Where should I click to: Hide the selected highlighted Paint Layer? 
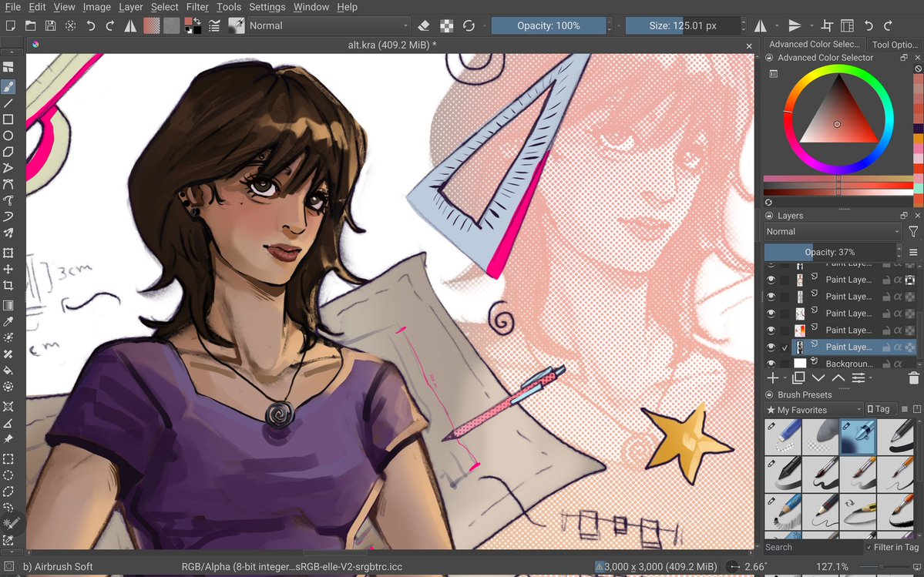[x=771, y=347]
